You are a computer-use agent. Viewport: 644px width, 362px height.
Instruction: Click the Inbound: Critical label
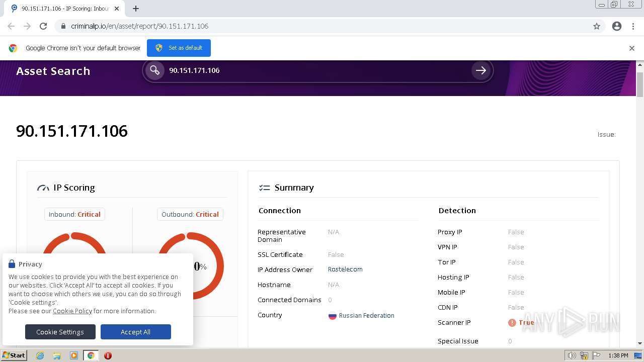(x=74, y=214)
